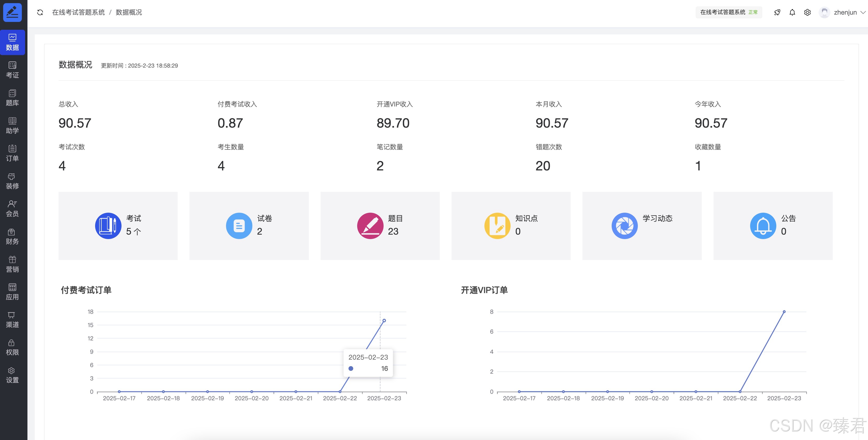Image resolution: width=868 pixels, height=440 pixels.
Task: Click the blue 公告 bell icon
Action: point(763,225)
